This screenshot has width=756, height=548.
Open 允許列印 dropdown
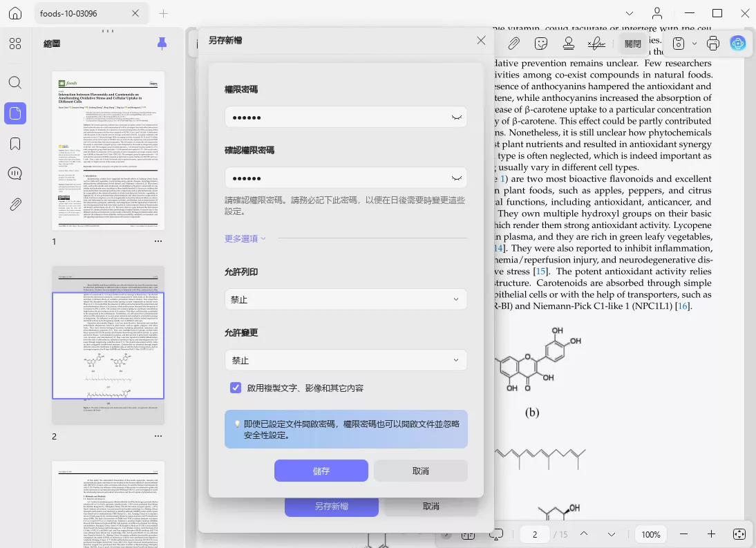pos(346,299)
